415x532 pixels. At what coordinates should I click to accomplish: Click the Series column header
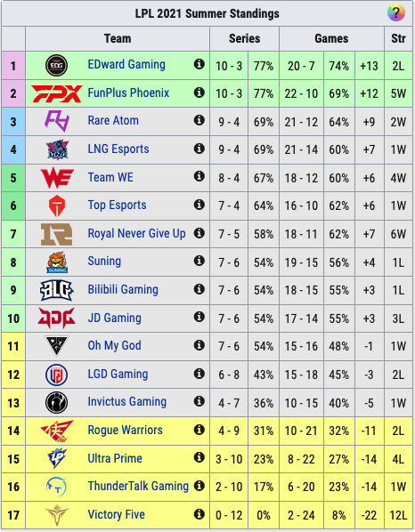click(x=245, y=38)
